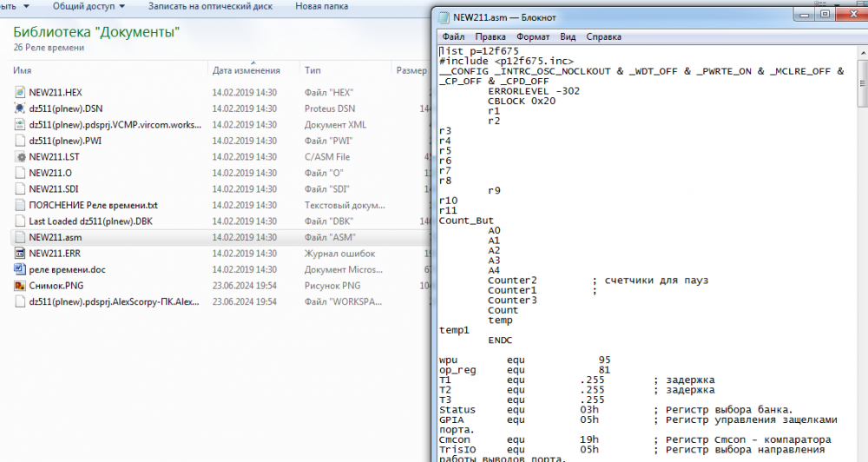
Task: Sort the list by the Тип column header
Action: coord(312,70)
